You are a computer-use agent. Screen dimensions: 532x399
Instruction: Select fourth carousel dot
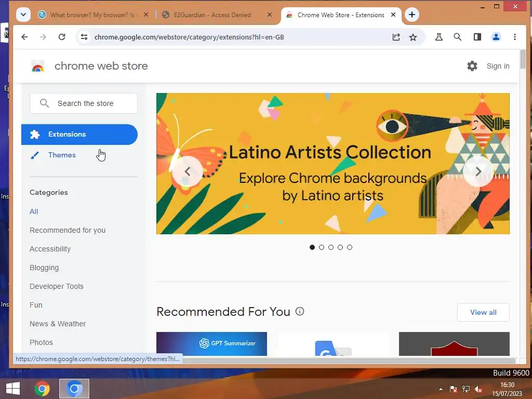[340, 247]
